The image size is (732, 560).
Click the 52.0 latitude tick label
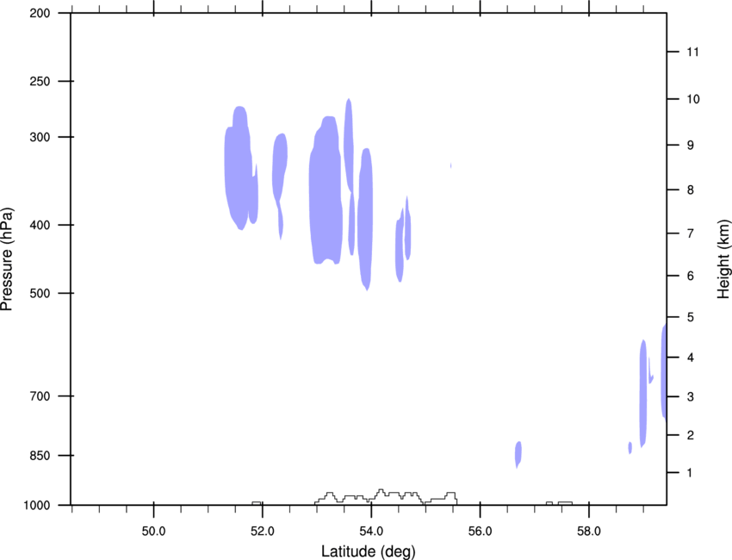coord(263,532)
